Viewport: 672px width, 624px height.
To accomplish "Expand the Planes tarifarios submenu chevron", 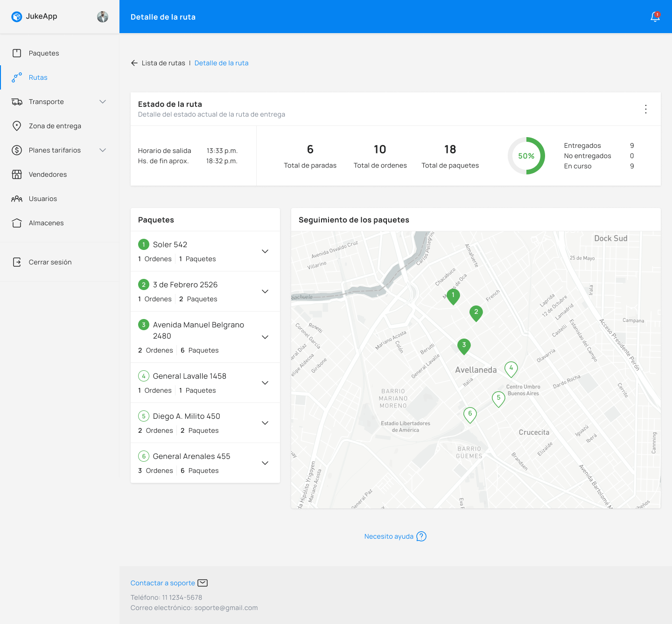I will coord(103,150).
